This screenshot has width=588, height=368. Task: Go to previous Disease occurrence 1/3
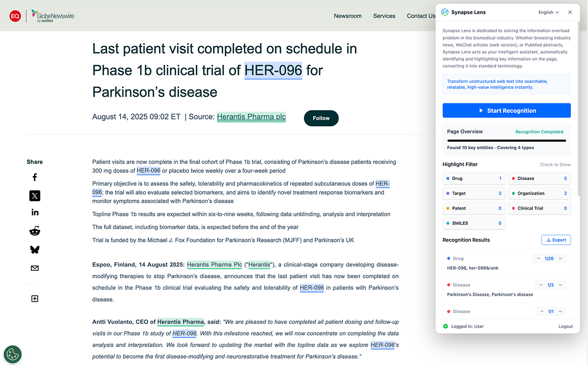pyautogui.click(x=541, y=285)
